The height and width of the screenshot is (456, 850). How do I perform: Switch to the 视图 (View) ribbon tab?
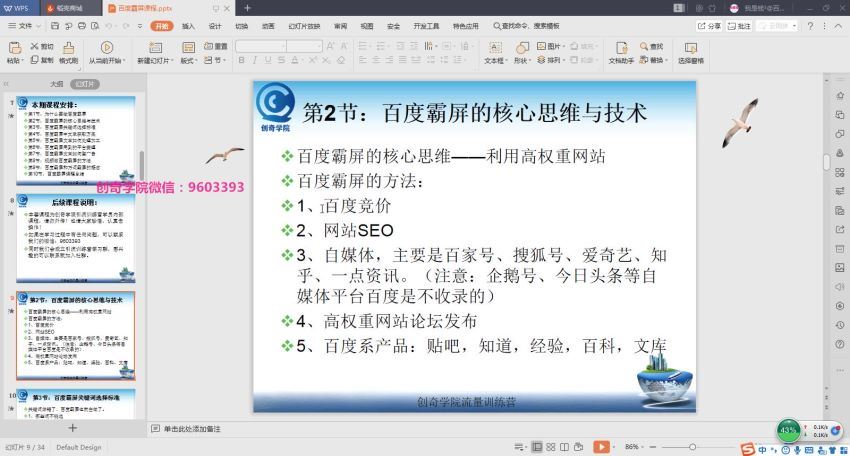(367, 25)
